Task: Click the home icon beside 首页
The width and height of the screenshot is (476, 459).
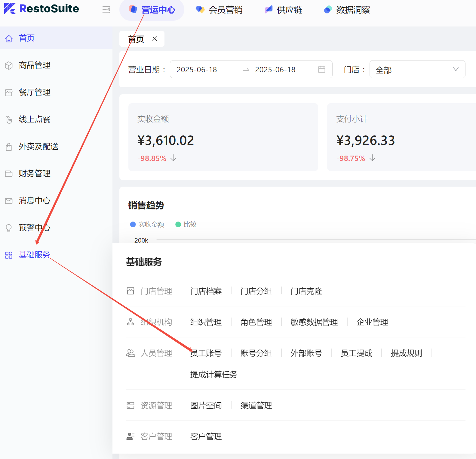Action: tap(9, 39)
